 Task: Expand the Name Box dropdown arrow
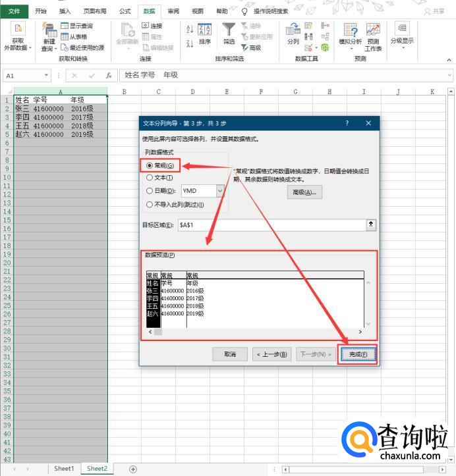click(47, 76)
